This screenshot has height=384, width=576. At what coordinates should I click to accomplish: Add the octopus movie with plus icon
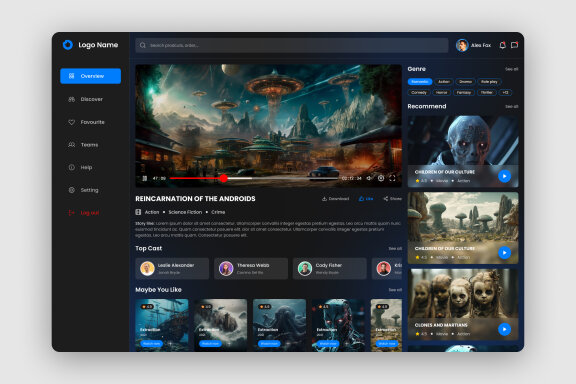click(288, 344)
